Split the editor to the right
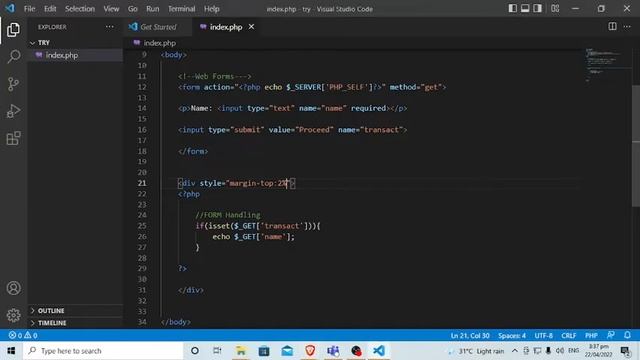 pos(612,27)
